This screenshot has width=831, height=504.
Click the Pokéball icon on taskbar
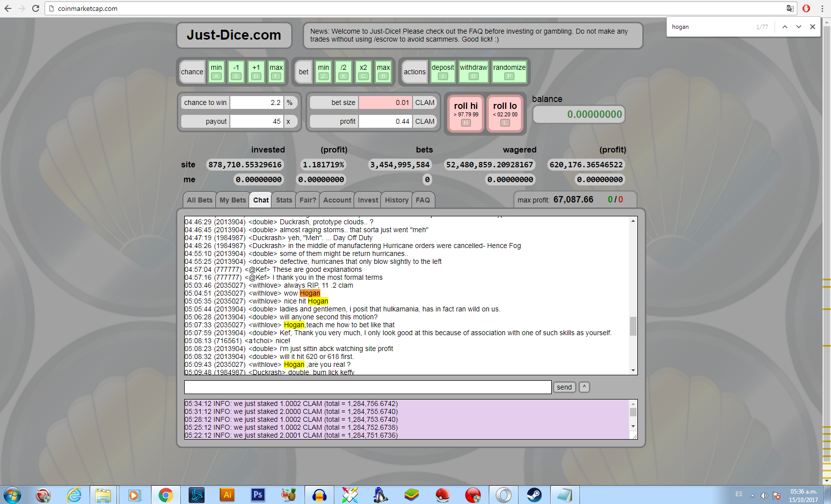pyautogui.click(x=442, y=495)
